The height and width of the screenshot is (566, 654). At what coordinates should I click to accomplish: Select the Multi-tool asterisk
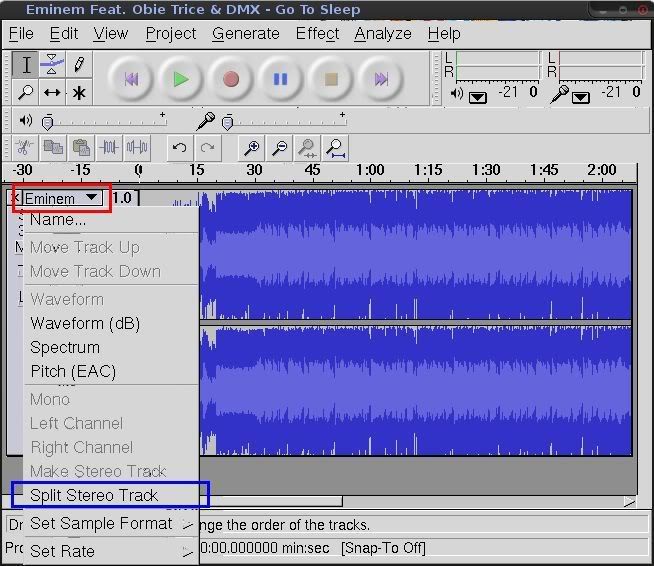[78, 91]
